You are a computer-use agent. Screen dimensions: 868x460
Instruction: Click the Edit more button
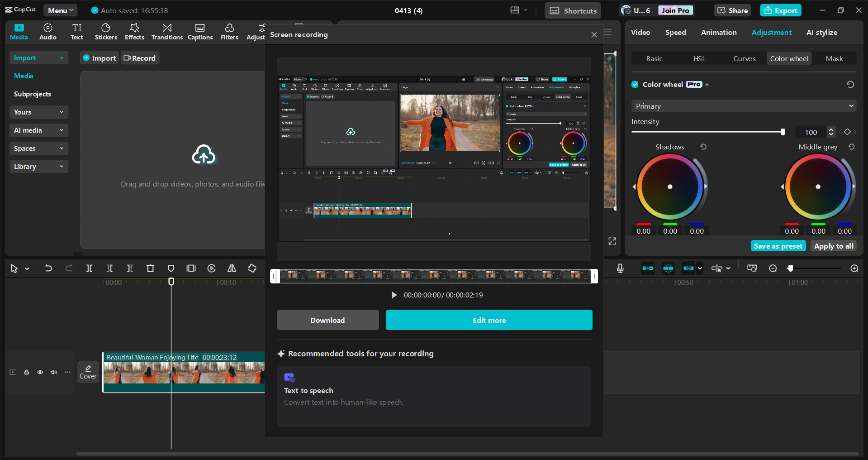489,320
